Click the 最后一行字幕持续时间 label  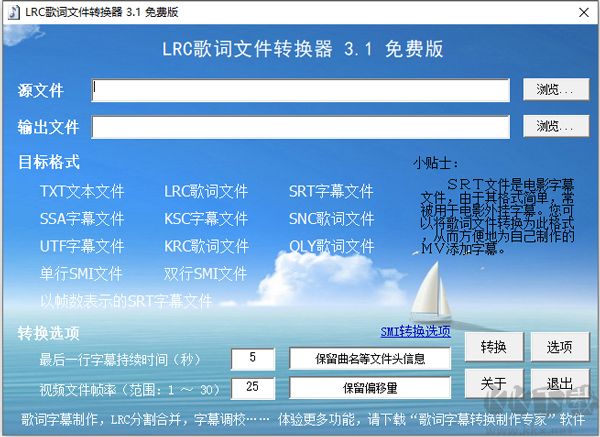coord(120,360)
